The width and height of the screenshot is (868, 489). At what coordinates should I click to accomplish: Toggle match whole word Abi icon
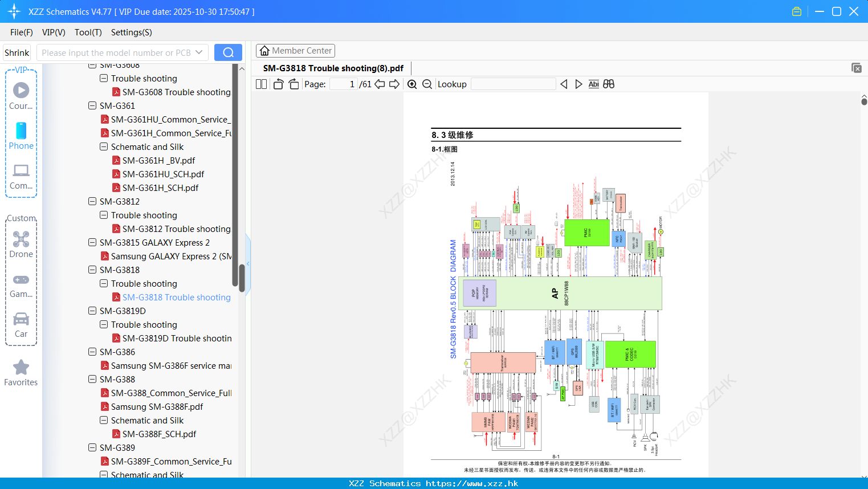[593, 84]
